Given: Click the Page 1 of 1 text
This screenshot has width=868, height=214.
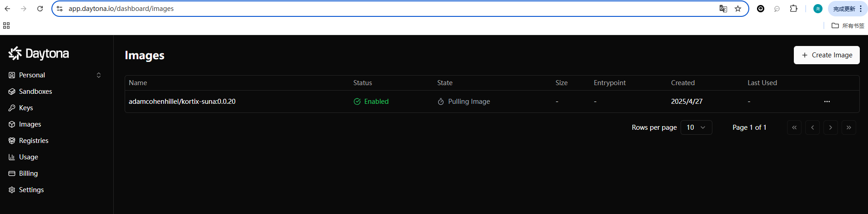Looking at the screenshot, I should point(749,127).
